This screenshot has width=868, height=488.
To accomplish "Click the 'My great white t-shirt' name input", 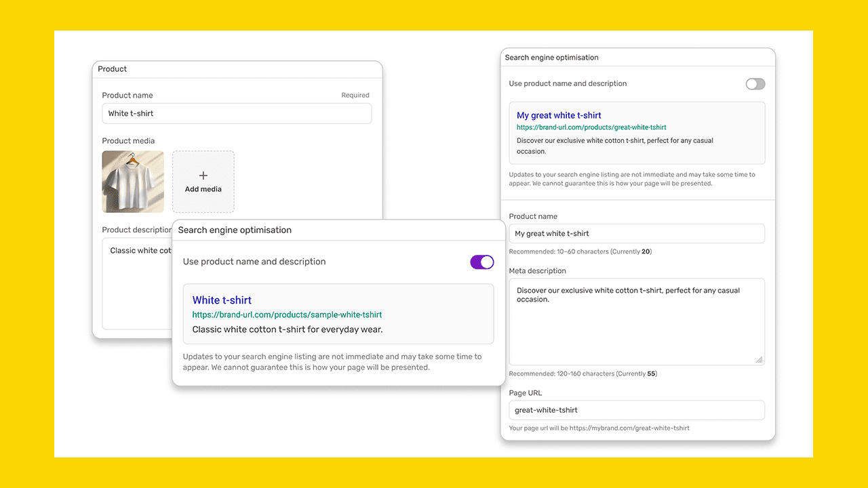I will point(636,234).
